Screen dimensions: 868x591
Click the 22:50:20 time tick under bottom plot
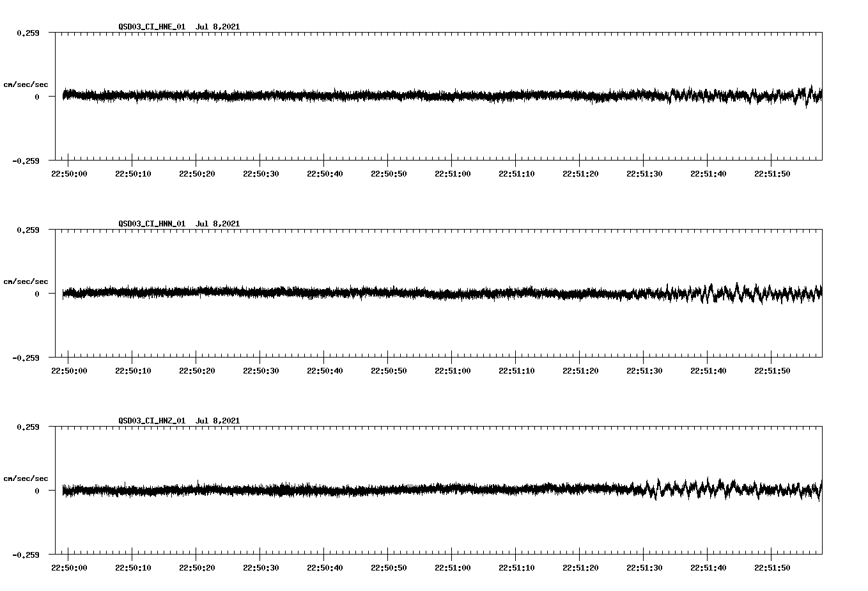tap(197, 566)
